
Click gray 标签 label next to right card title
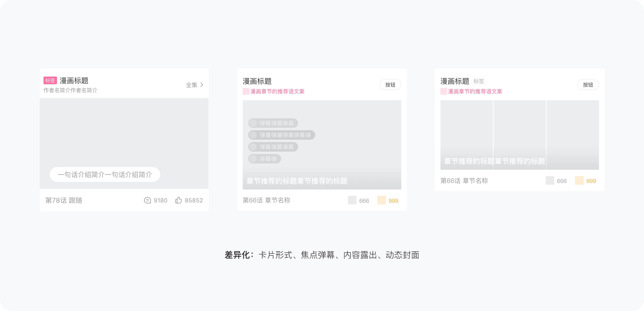point(478,81)
